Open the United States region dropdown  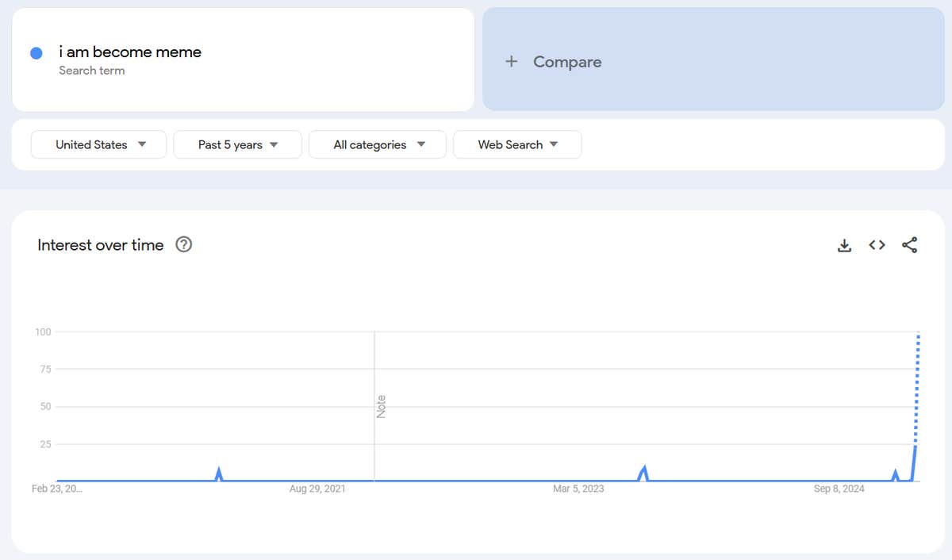point(99,144)
